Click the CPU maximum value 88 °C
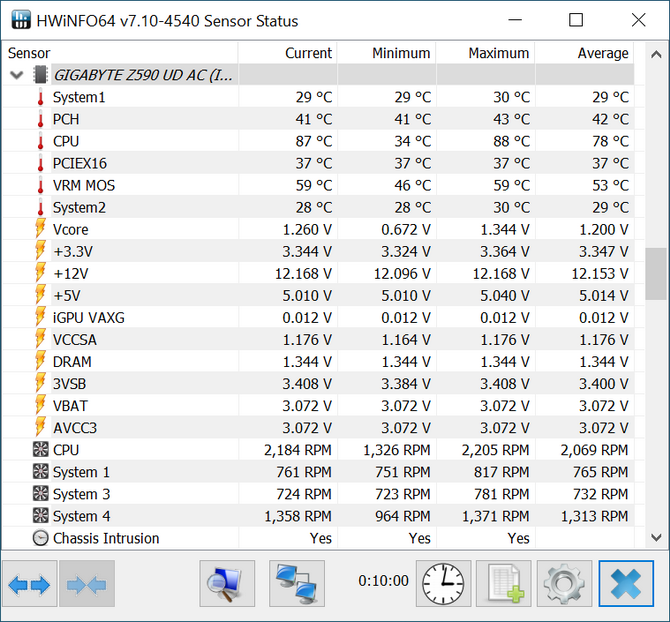The height and width of the screenshot is (622, 670). pyautogui.click(x=511, y=141)
